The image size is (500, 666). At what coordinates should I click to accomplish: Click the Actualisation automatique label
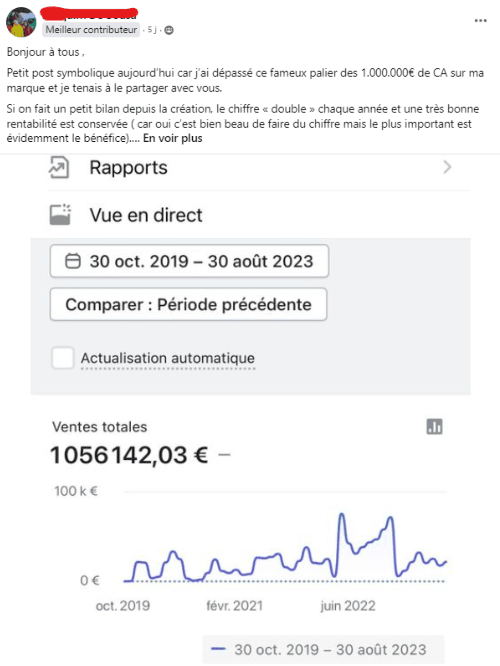[x=168, y=358]
